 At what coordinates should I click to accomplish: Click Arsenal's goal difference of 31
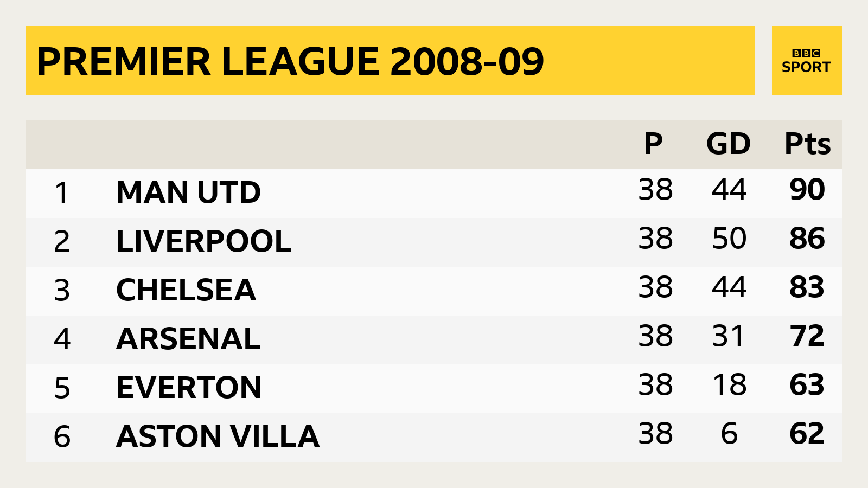click(x=728, y=336)
